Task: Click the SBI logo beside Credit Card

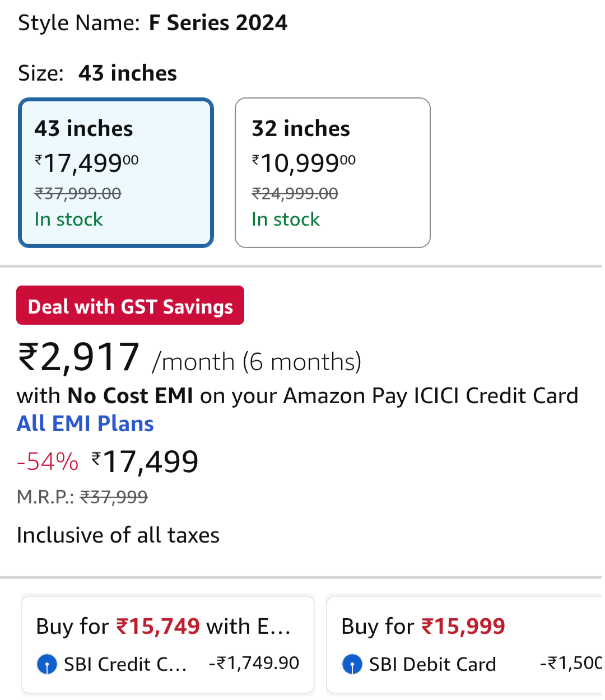Action: click(47, 664)
